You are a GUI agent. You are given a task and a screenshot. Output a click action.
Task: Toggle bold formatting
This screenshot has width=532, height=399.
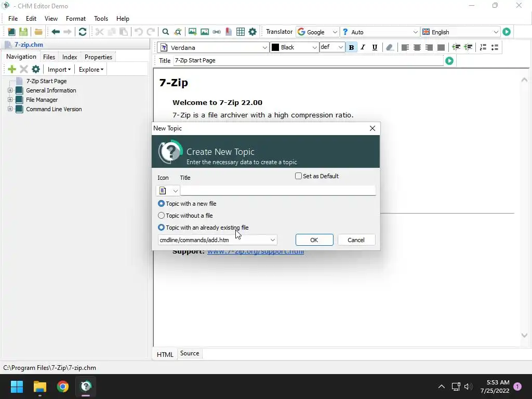352,47
